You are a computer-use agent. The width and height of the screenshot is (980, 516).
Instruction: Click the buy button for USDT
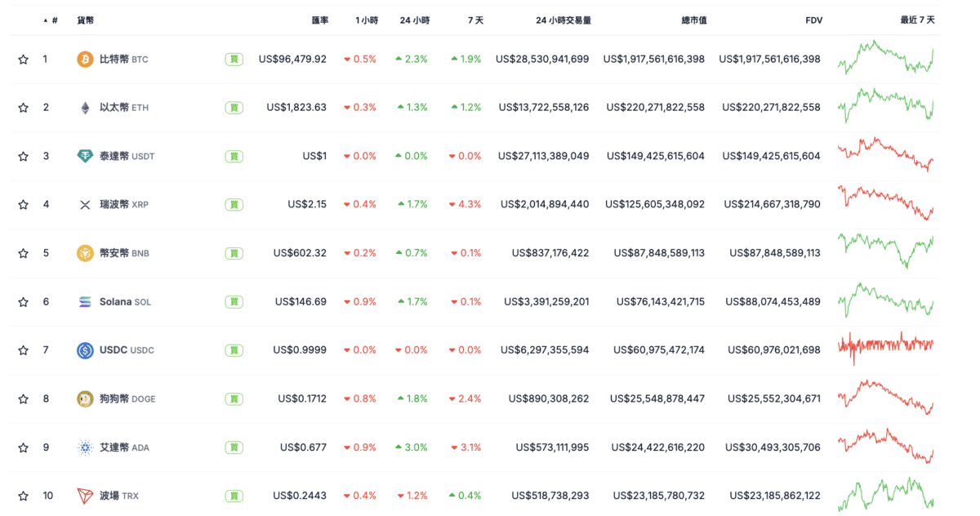pos(234,156)
